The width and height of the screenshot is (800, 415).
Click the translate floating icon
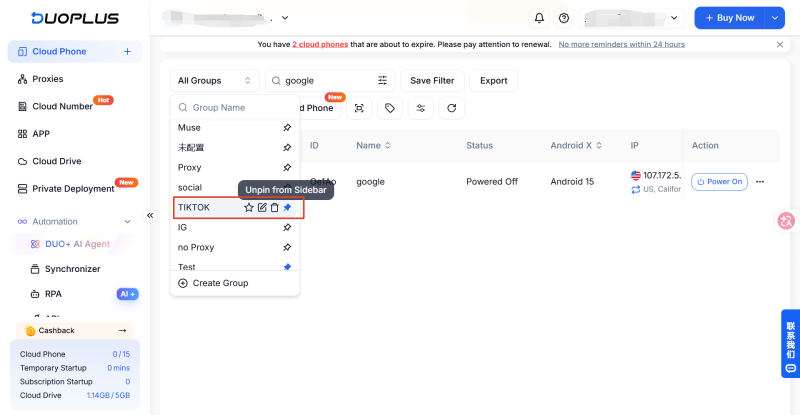786,221
